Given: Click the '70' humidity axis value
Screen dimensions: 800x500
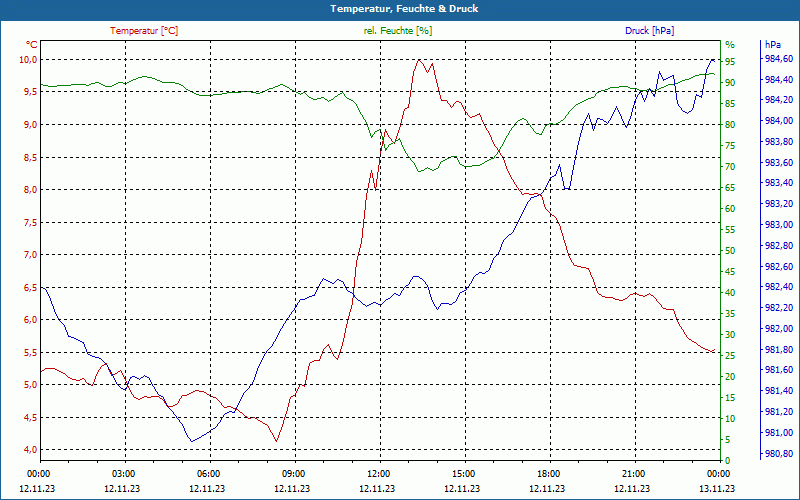Looking at the screenshot, I should [x=730, y=166].
